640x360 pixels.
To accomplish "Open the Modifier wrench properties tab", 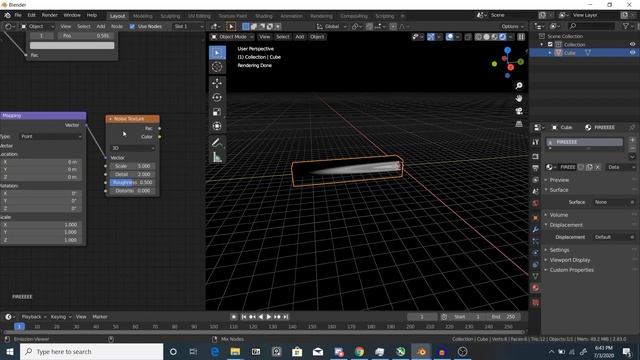I will [536, 229].
